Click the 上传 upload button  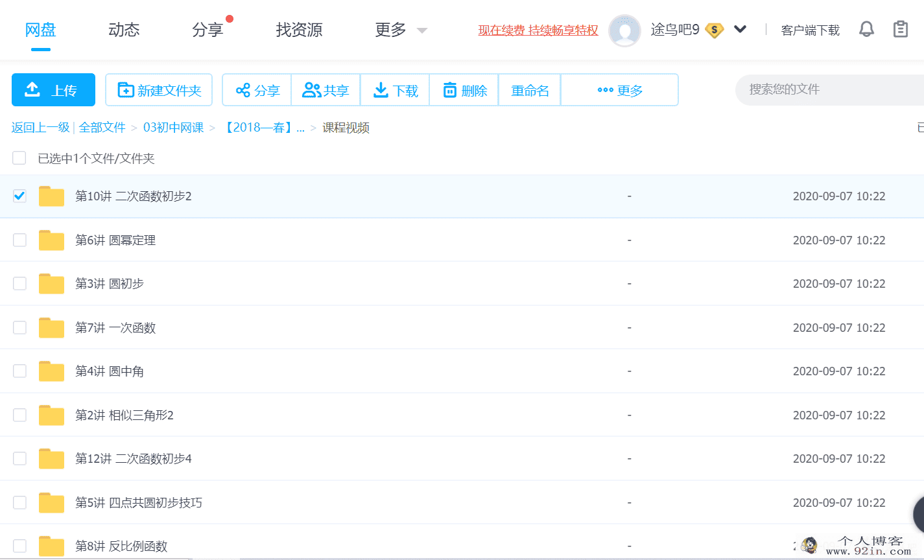(53, 89)
